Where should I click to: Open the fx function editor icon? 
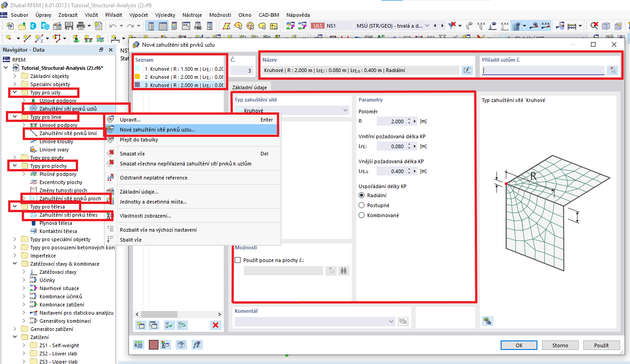[x=196, y=345]
